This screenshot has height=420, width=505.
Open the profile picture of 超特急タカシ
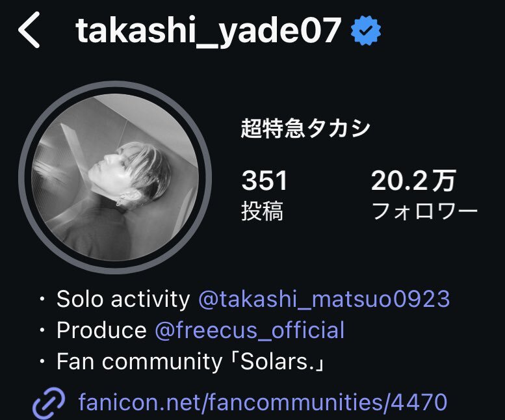coord(115,177)
